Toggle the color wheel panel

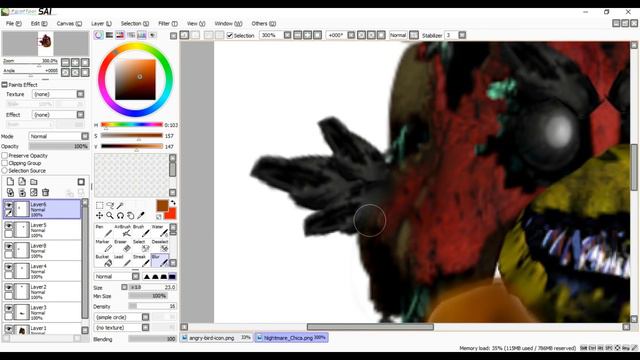click(98, 36)
